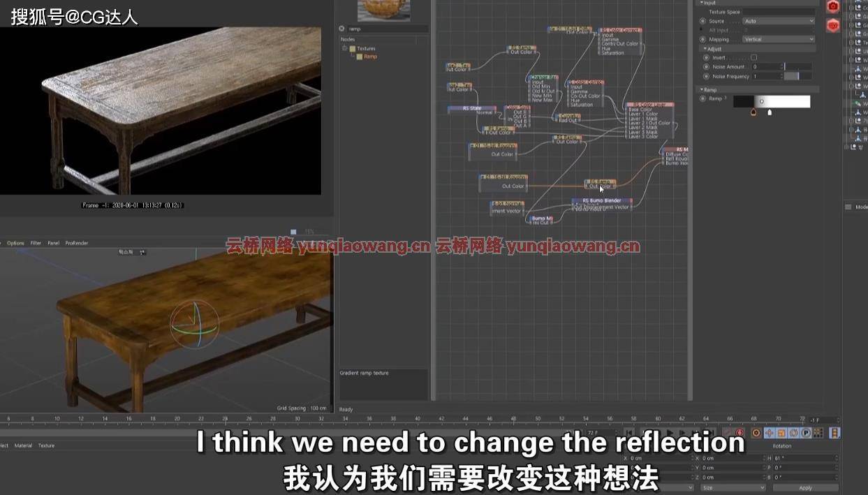The height and width of the screenshot is (495, 868).
Task: Select the Parameter record icon marked P
Action: (805, 432)
